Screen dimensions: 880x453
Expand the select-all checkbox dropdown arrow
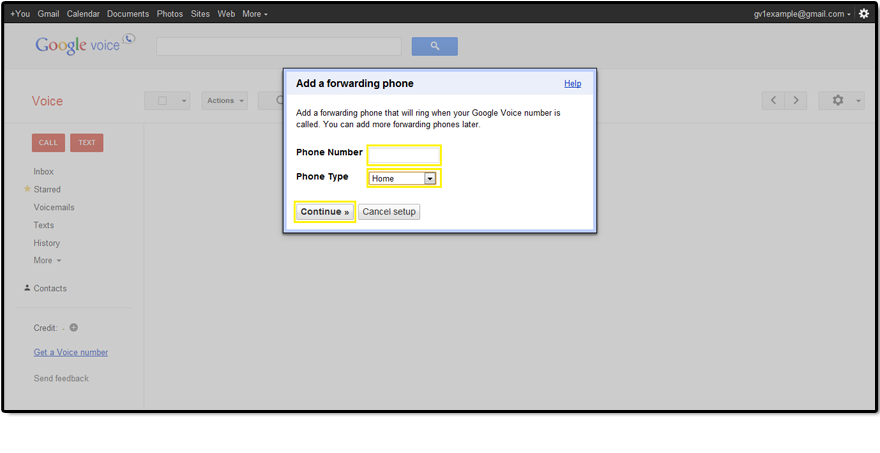[184, 101]
